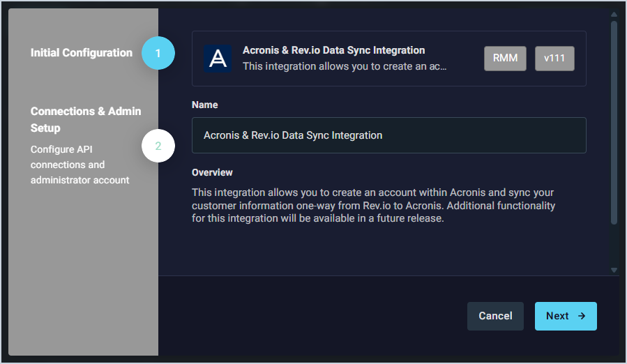This screenshot has width=627, height=364.
Task: Click the Next button label
Action: (x=557, y=316)
